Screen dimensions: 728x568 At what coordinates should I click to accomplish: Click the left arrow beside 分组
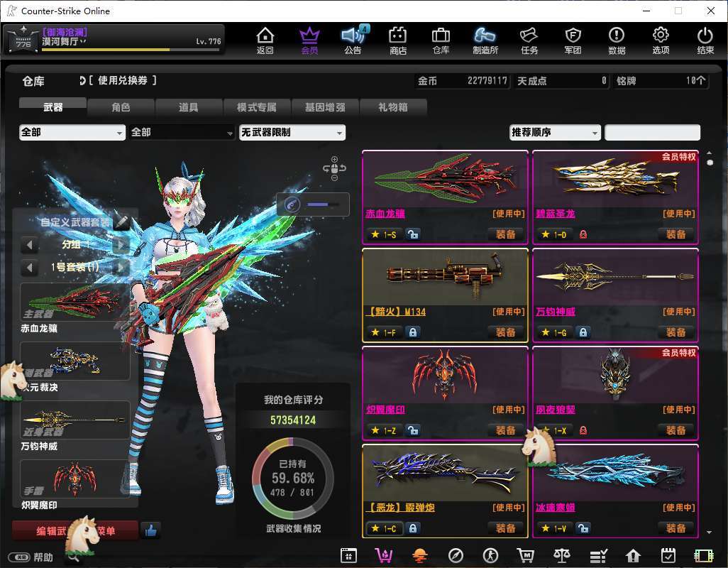[29, 244]
